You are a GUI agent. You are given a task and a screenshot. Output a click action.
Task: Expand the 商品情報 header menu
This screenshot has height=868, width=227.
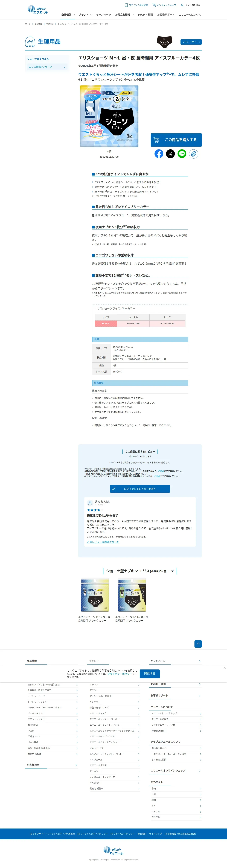[68, 15]
